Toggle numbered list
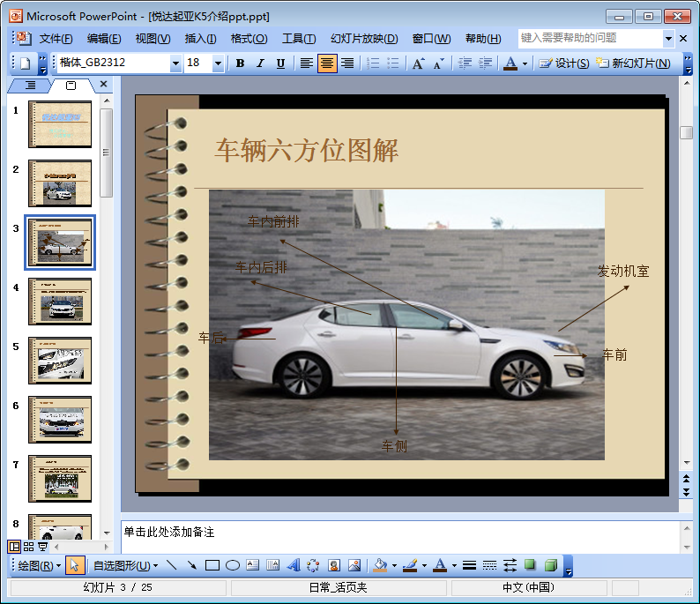700x604 pixels. [373, 63]
